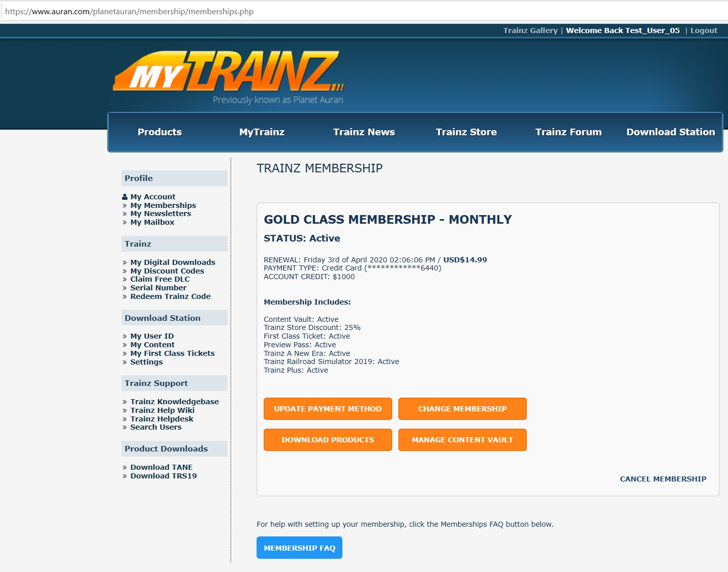The height and width of the screenshot is (572, 728).
Task: Go to My Memberships
Action: click(163, 205)
